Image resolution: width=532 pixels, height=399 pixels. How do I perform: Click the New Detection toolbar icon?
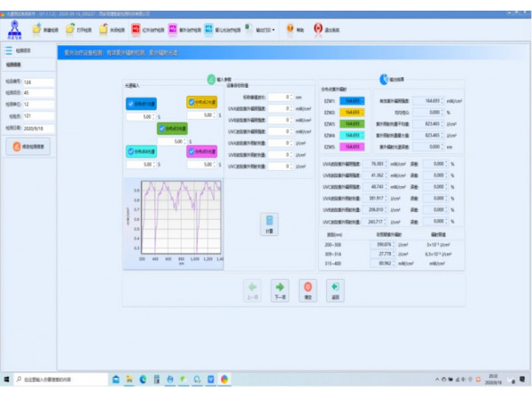pyautogui.click(x=35, y=29)
